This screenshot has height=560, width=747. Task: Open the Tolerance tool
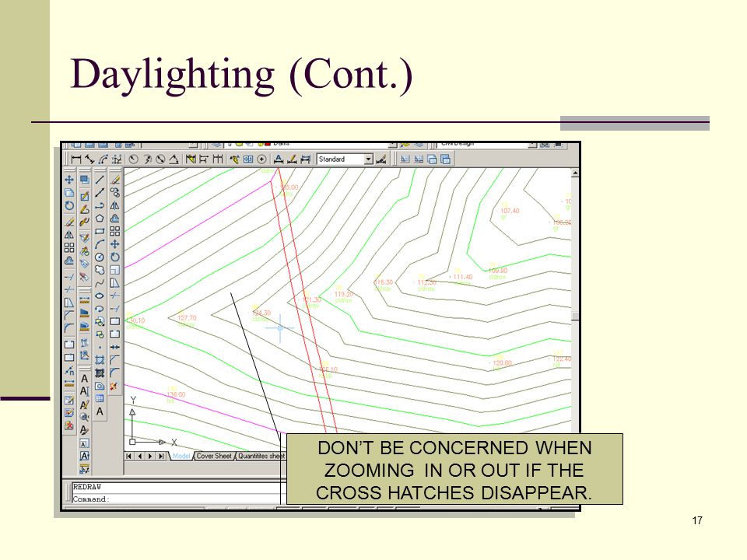click(248, 159)
